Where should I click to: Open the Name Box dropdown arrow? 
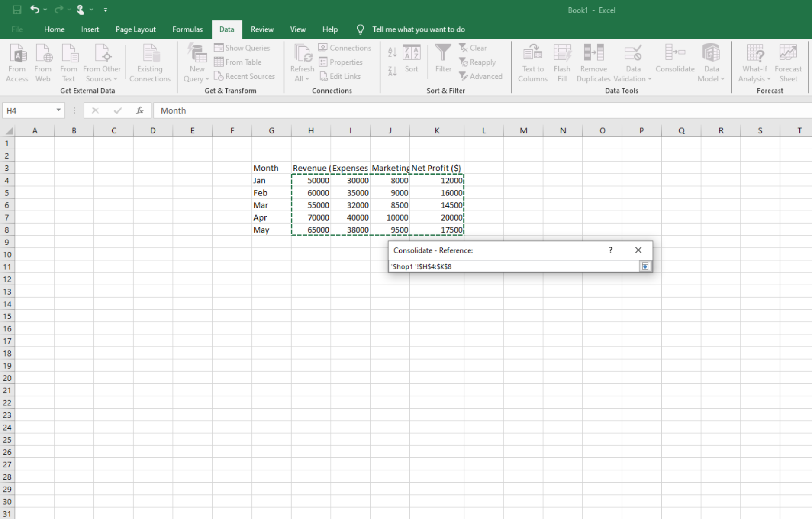[x=58, y=110]
